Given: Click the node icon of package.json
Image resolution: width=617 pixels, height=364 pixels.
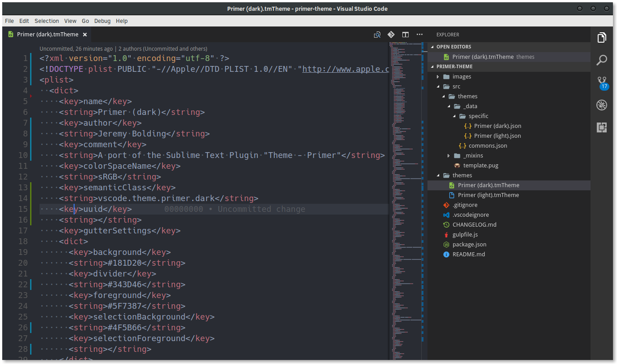Looking at the screenshot, I should pyautogui.click(x=446, y=245).
